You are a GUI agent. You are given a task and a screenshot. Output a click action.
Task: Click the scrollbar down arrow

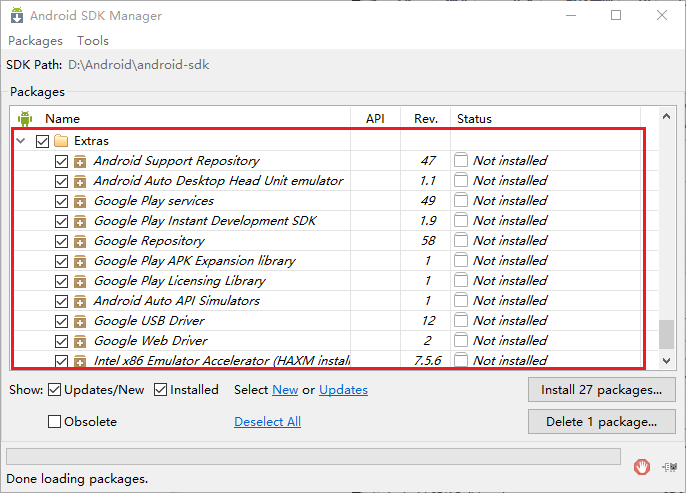(666, 361)
